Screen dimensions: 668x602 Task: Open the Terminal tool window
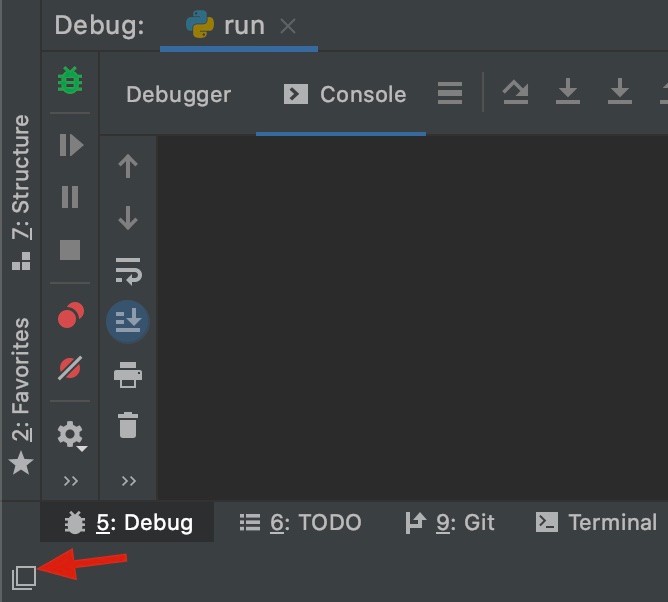[596, 522]
